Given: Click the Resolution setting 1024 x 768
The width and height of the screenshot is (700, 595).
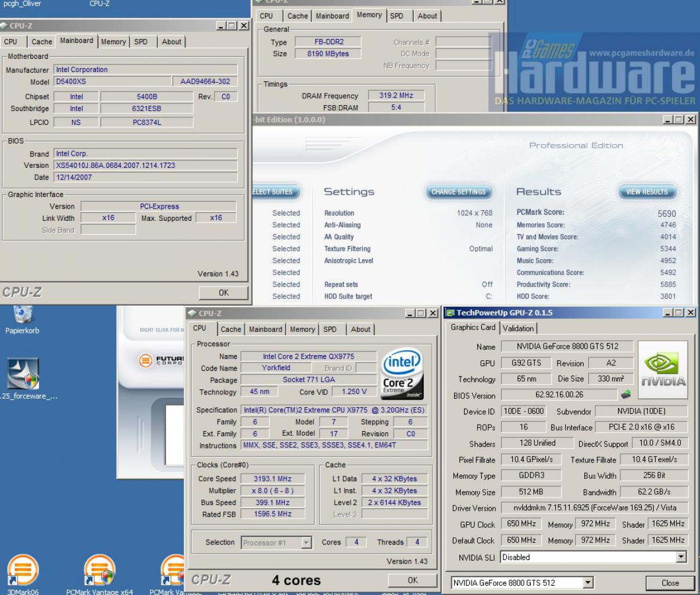Looking at the screenshot, I should [474, 213].
